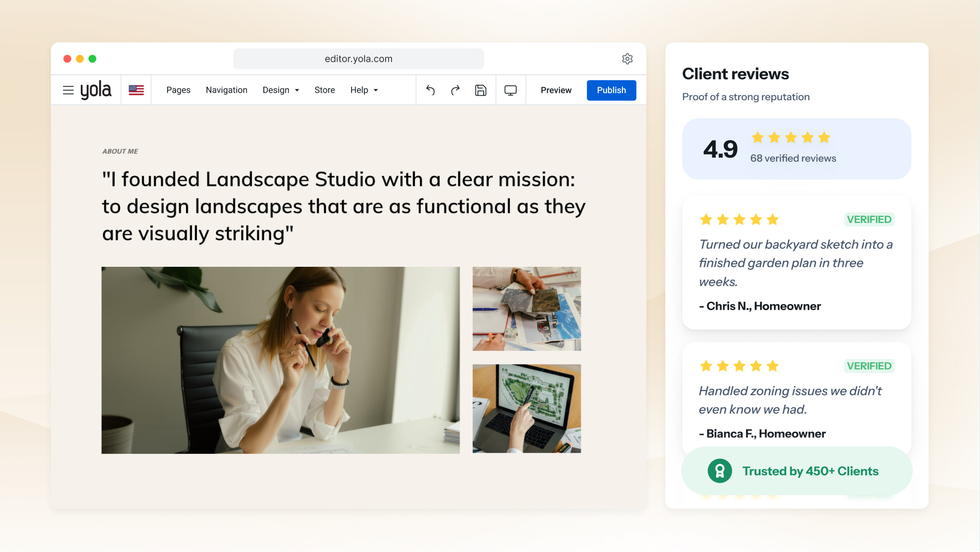Screen dimensions: 980x552
Task: Open the Store menu item
Action: pos(325,90)
